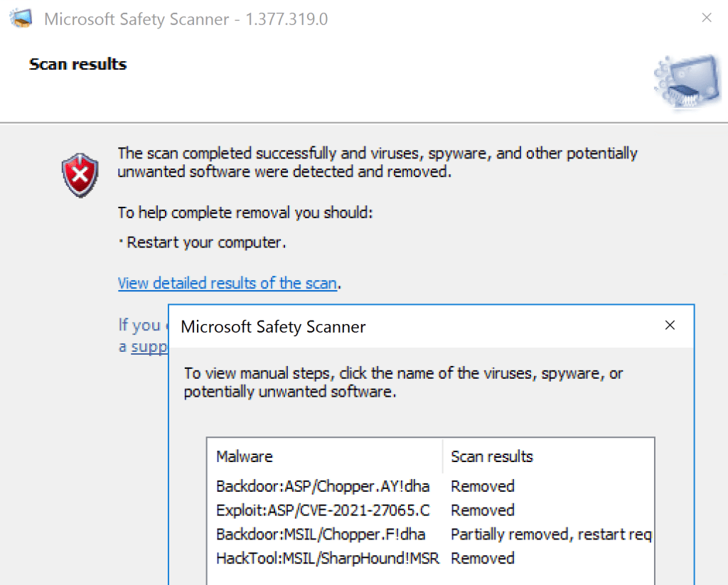This screenshot has height=585, width=728.
Task: View manual steps for HackTool:MSIL/SharpHound!MSR
Action: coord(328,558)
